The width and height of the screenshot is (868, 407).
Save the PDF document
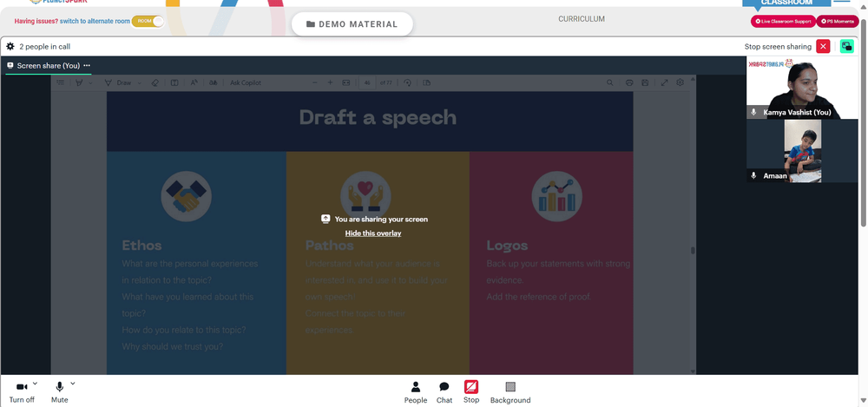tap(645, 82)
